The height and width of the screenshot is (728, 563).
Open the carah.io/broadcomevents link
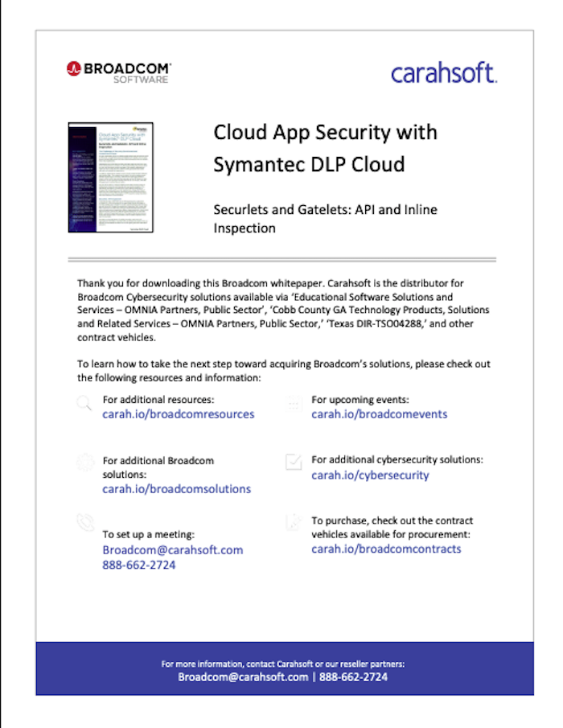click(x=379, y=414)
